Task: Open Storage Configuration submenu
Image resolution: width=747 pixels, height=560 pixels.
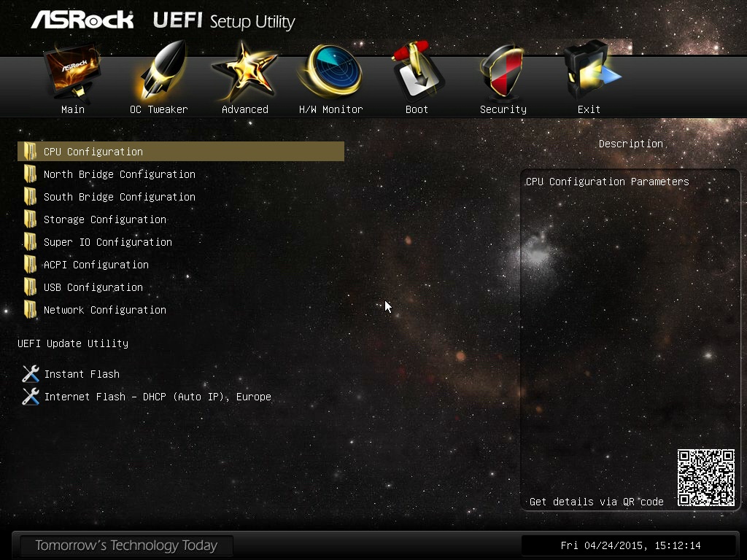Action: pos(105,219)
